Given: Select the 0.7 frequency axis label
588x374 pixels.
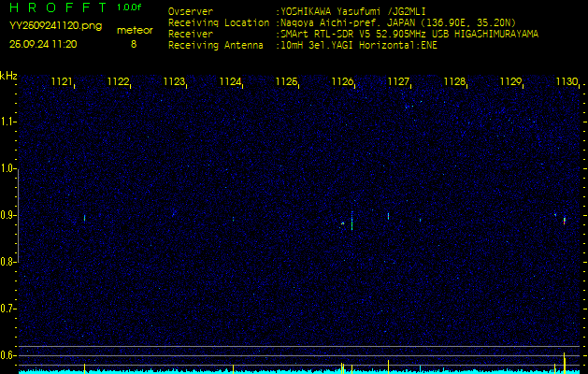Looking at the screenshot, I should coord(7,309).
